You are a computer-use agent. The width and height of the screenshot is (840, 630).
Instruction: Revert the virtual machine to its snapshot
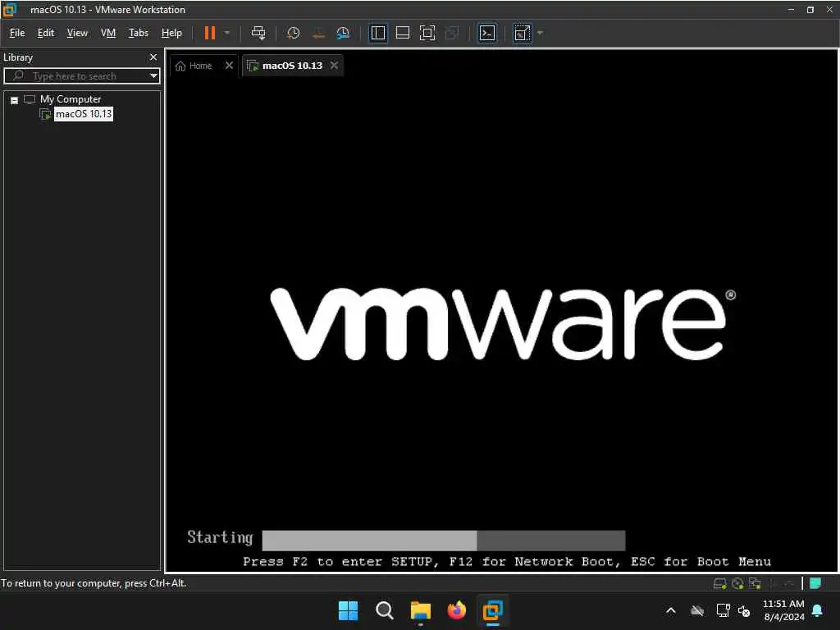(x=318, y=33)
